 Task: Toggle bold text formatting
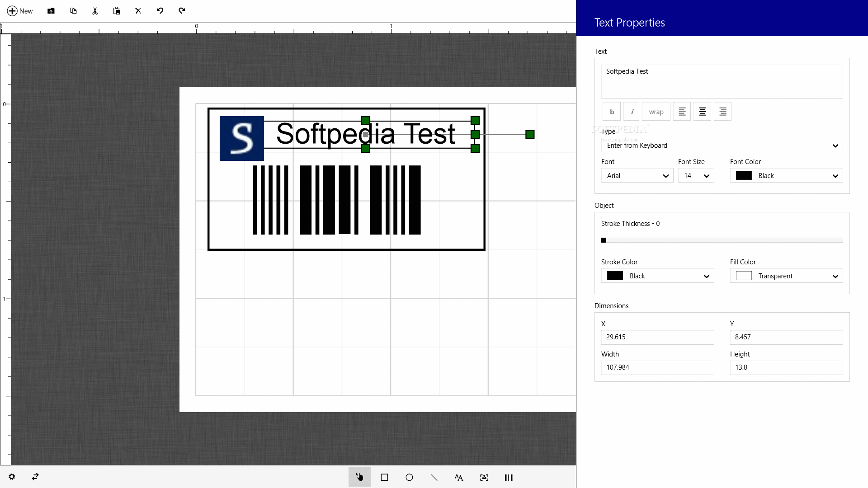click(612, 112)
